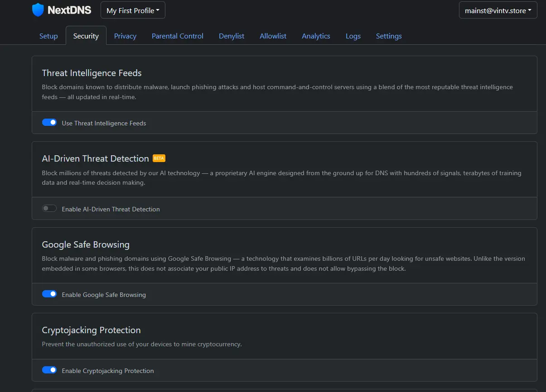The height and width of the screenshot is (392, 546).
Task: Open the Allowlist tab
Action: (273, 36)
